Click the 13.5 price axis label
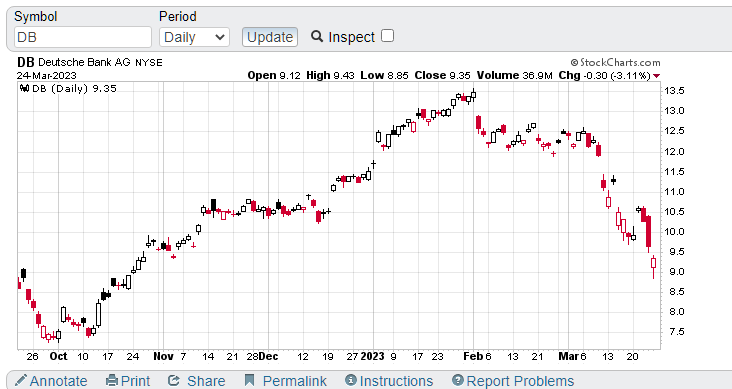 point(674,91)
